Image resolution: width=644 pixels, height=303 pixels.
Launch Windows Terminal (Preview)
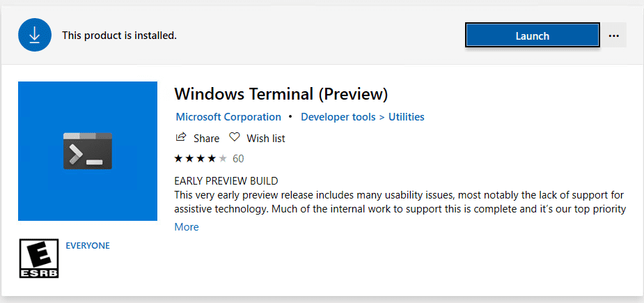click(532, 36)
